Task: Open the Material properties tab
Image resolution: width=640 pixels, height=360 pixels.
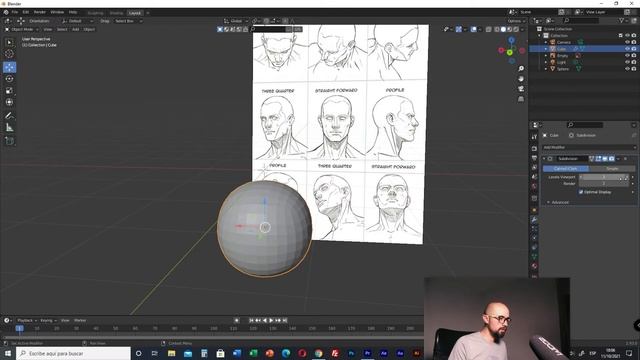Action: coord(534,266)
